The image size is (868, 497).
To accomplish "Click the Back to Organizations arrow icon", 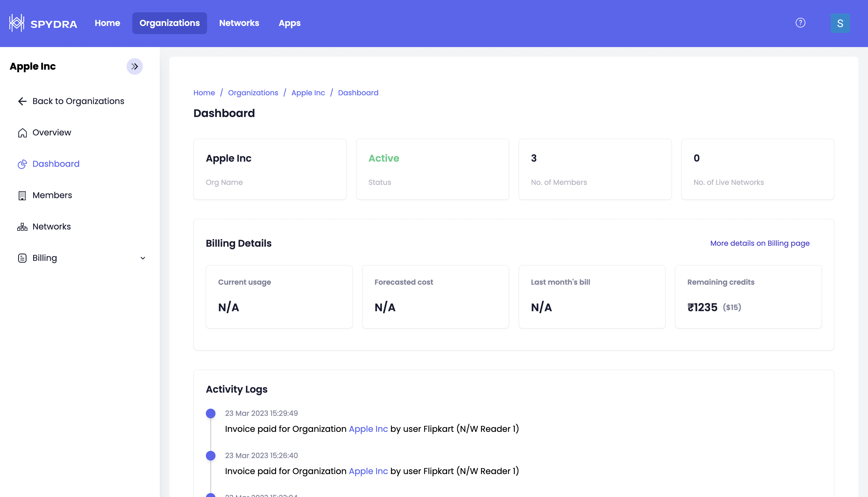I will click(22, 101).
